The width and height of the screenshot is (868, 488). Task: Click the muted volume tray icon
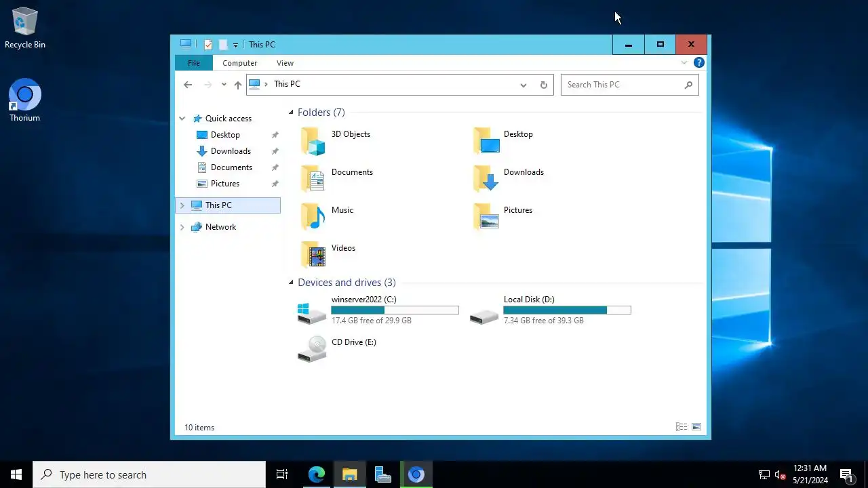tap(780, 474)
